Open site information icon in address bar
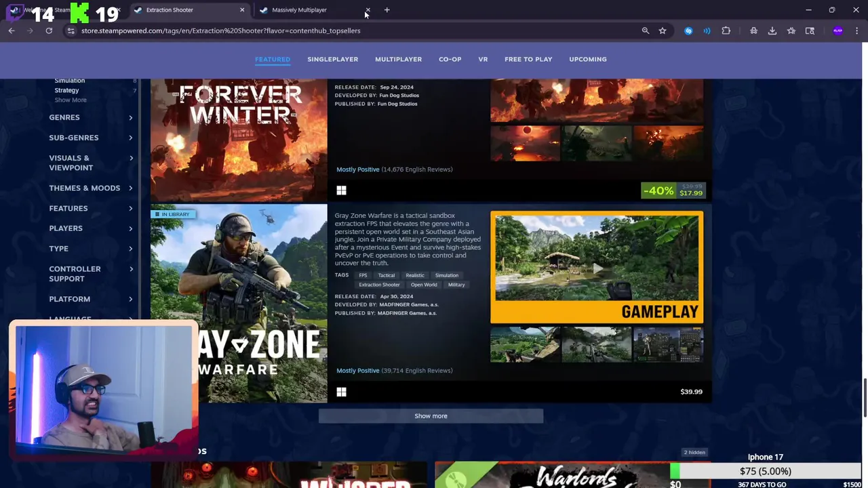This screenshot has height=488, width=868. point(71,30)
